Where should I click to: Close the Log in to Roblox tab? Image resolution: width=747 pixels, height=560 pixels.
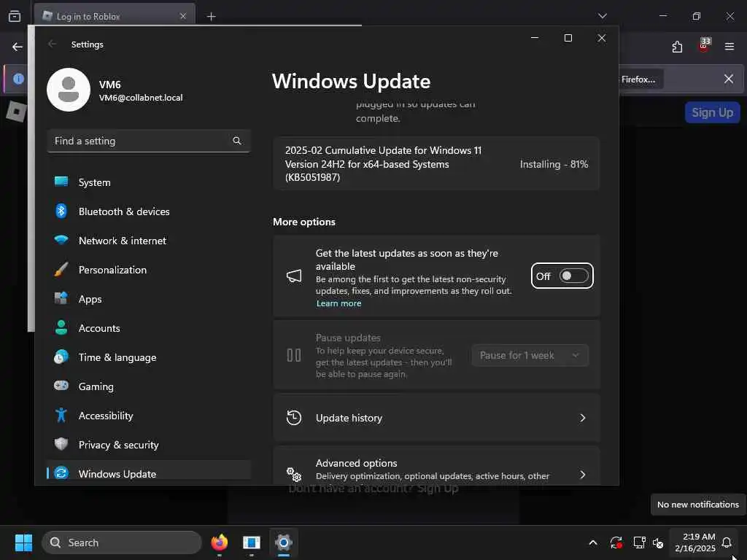pos(183,16)
